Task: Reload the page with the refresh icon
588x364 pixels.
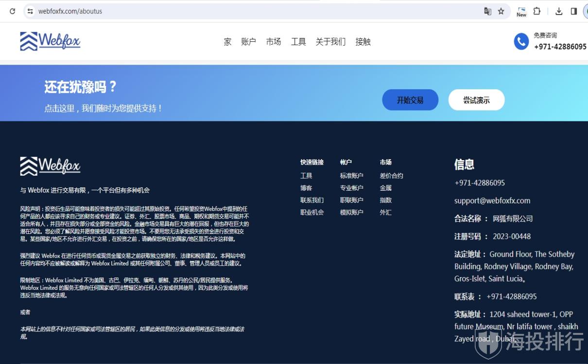Action: pyautogui.click(x=12, y=11)
